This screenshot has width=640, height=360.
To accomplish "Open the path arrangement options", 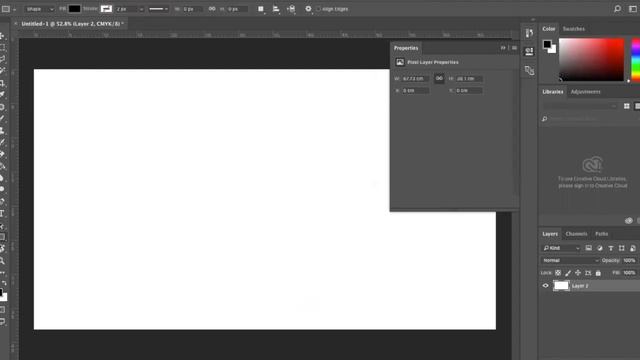I will tap(291, 9).
